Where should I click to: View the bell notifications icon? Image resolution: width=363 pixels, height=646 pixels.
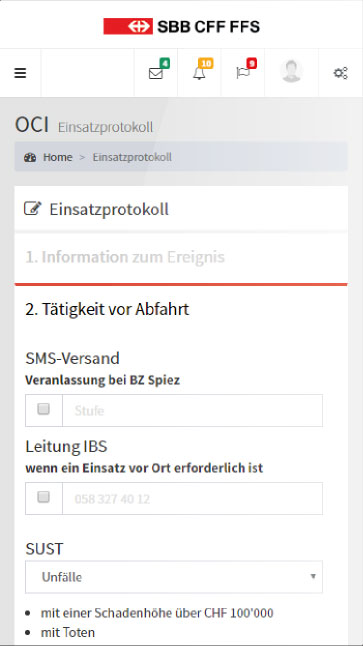pyautogui.click(x=199, y=74)
